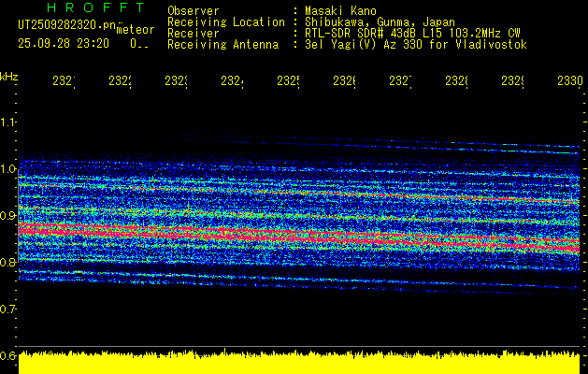
Task: Click "3el Yagi(V) Az 330 for Vladivostok" text
Action: pos(416,45)
